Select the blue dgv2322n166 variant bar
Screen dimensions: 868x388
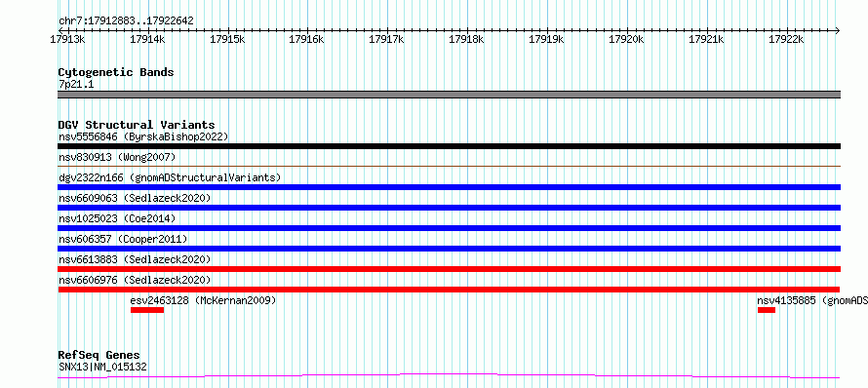pos(449,187)
